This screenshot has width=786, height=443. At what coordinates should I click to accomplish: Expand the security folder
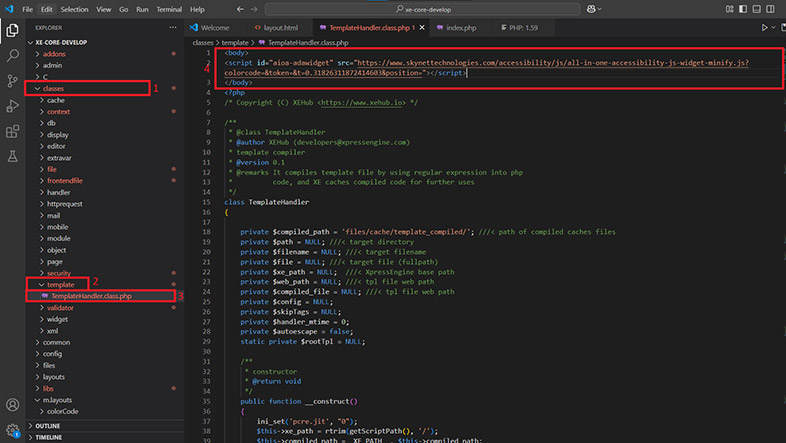tap(59, 273)
